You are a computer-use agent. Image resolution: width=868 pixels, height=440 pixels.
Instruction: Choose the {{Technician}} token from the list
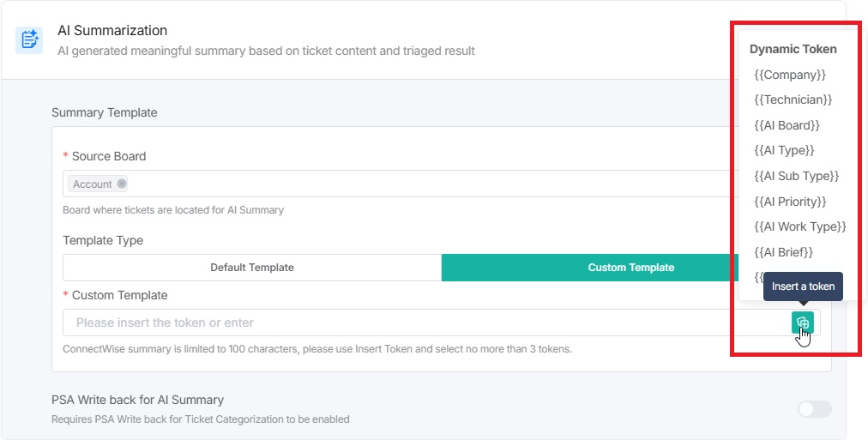pos(793,99)
